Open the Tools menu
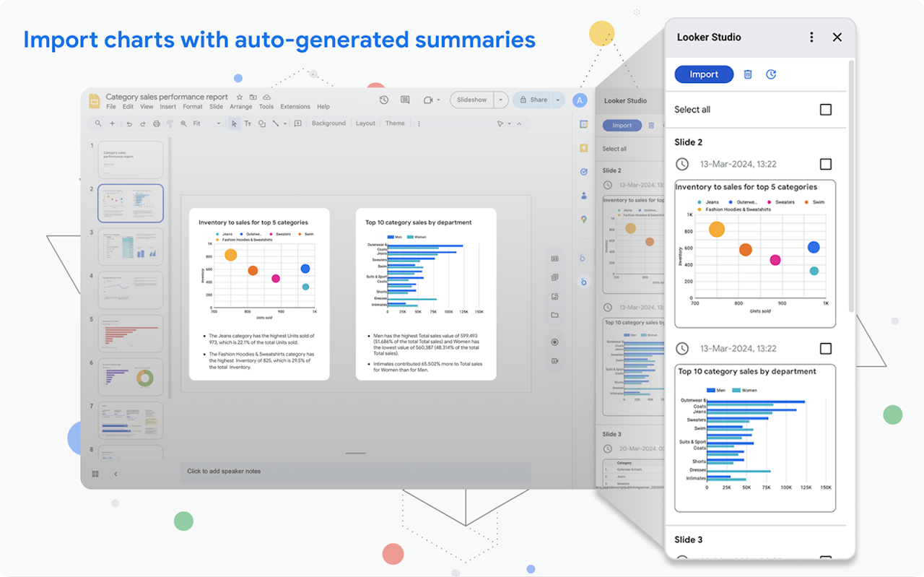The image size is (924, 577). point(266,107)
